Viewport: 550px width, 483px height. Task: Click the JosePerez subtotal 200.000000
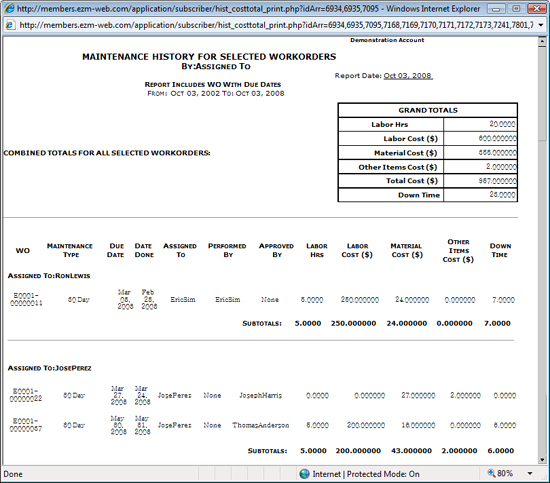[358, 451]
